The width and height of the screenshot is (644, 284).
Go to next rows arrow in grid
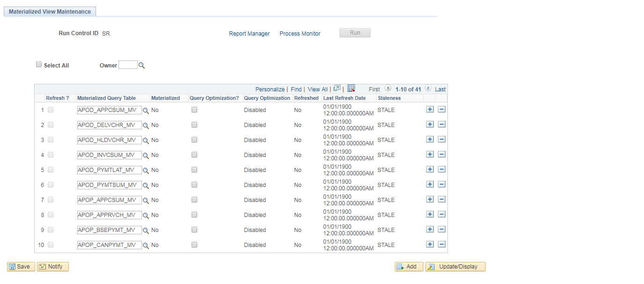point(428,88)
